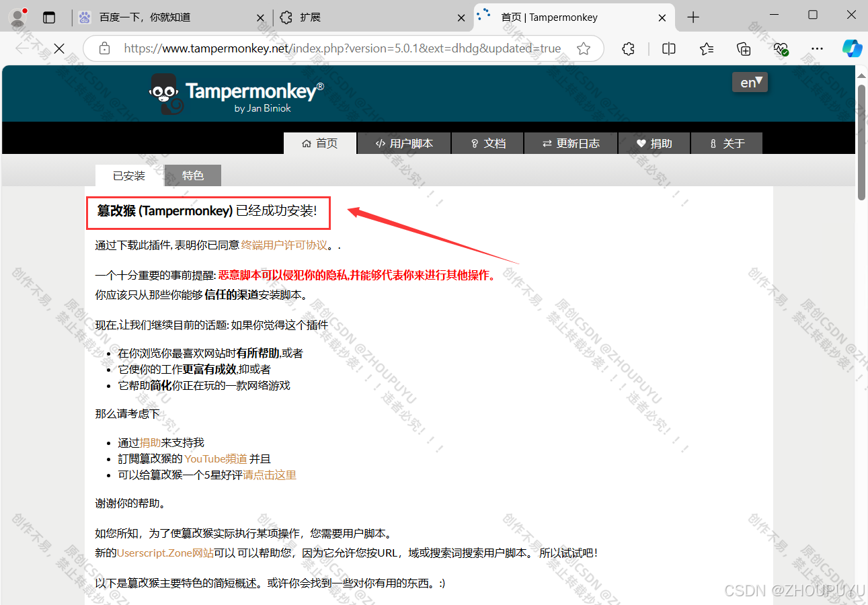This screenshot has height=605, width=868.
Task: Close the 扩展 tab
Action: tap(461, 18)
